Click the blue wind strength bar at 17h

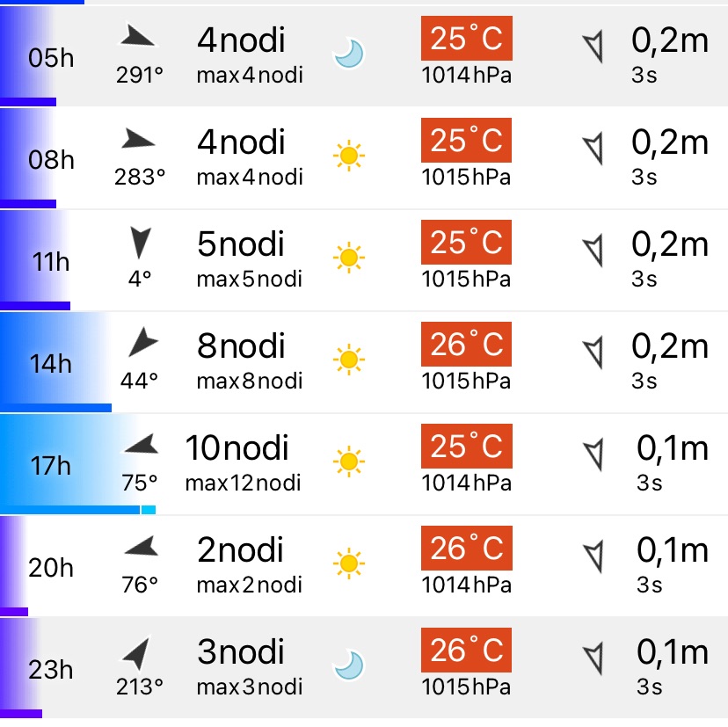coord(77,509)
